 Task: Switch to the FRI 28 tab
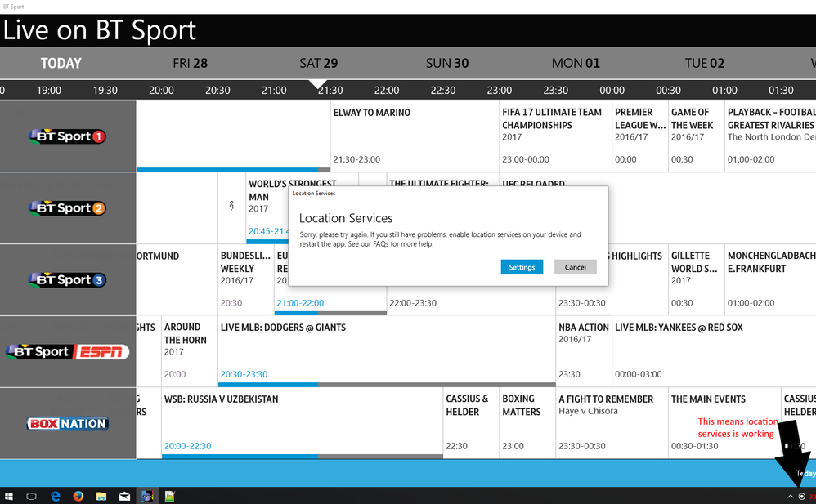coord(190,64)
